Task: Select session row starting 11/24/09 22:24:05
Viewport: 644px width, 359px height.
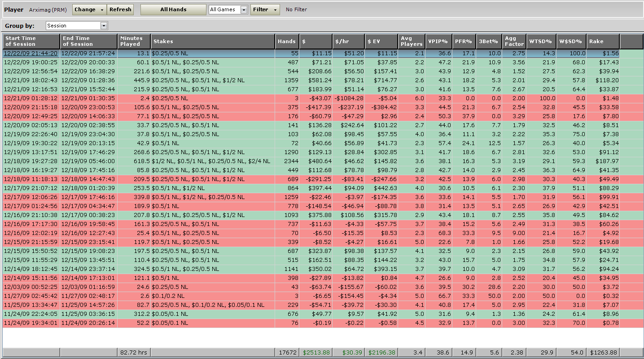Action: (x=31, y=314)
